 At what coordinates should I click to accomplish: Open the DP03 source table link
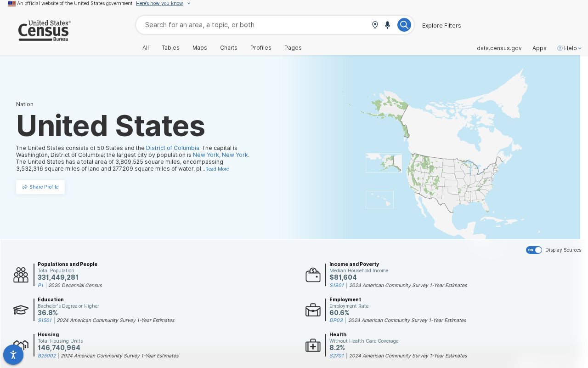336,321
